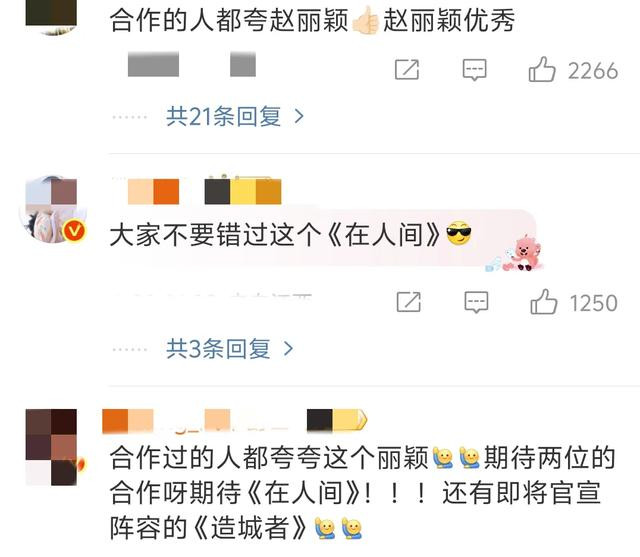
Task: Like the comment with 1250 likes
Action: point(544,302)
